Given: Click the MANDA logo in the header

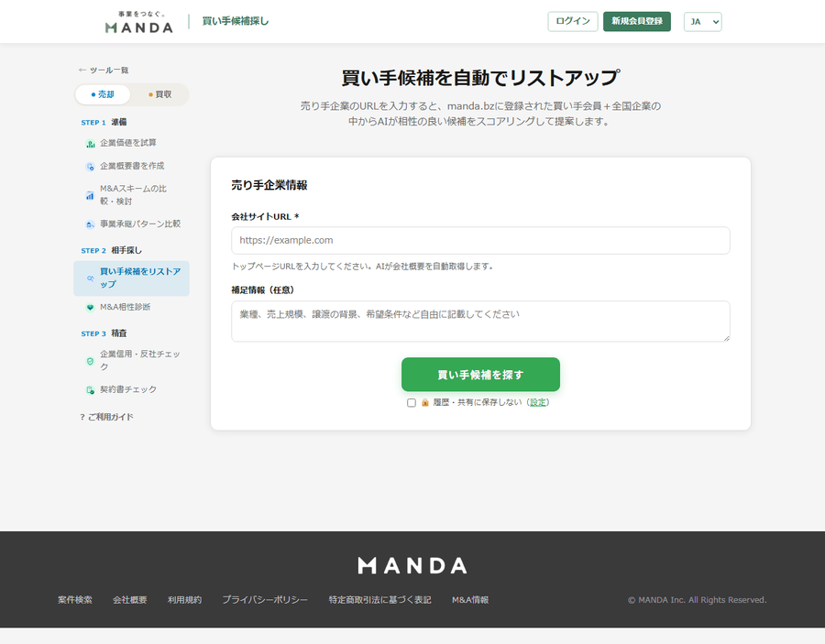Looking at the screenshot, I should pyautogui.click(x=139, y=22).
